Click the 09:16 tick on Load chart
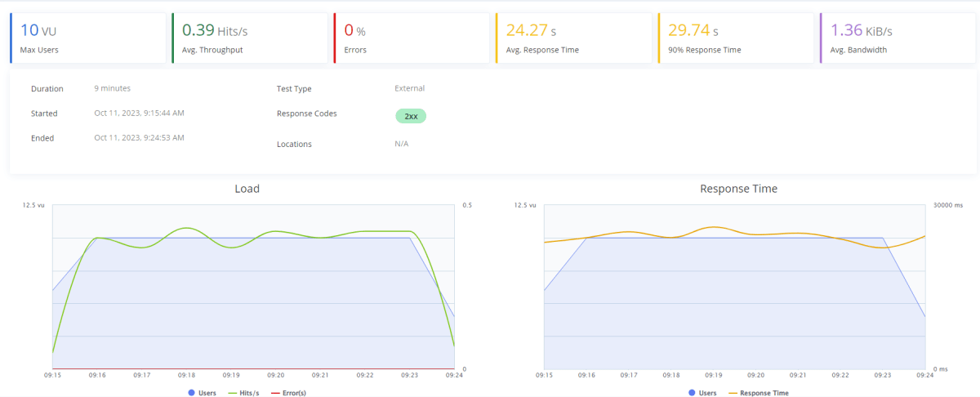The image size is (980, 397). (97, 375)
